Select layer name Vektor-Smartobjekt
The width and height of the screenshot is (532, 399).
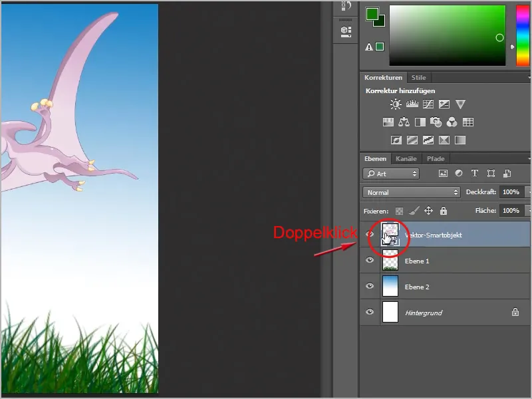pos(434,235)
